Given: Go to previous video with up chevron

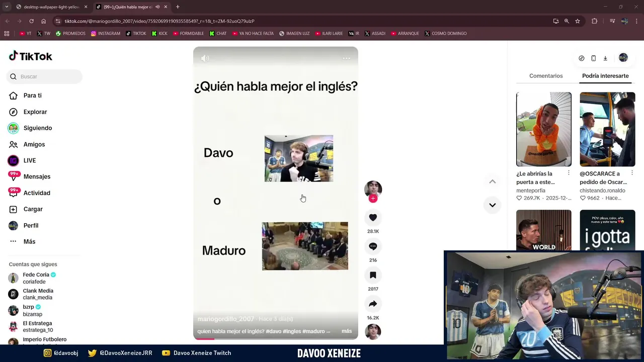Looking at the screenshot, I should 493,182.
